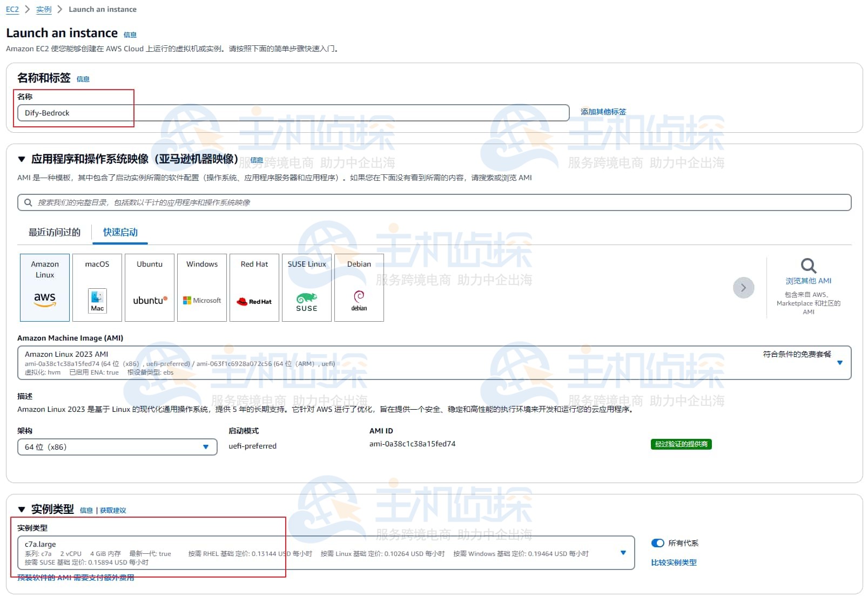This screenshot has height=597, width=868.
Task: Collapse the 实例类型 section
Action: (22, 510)
